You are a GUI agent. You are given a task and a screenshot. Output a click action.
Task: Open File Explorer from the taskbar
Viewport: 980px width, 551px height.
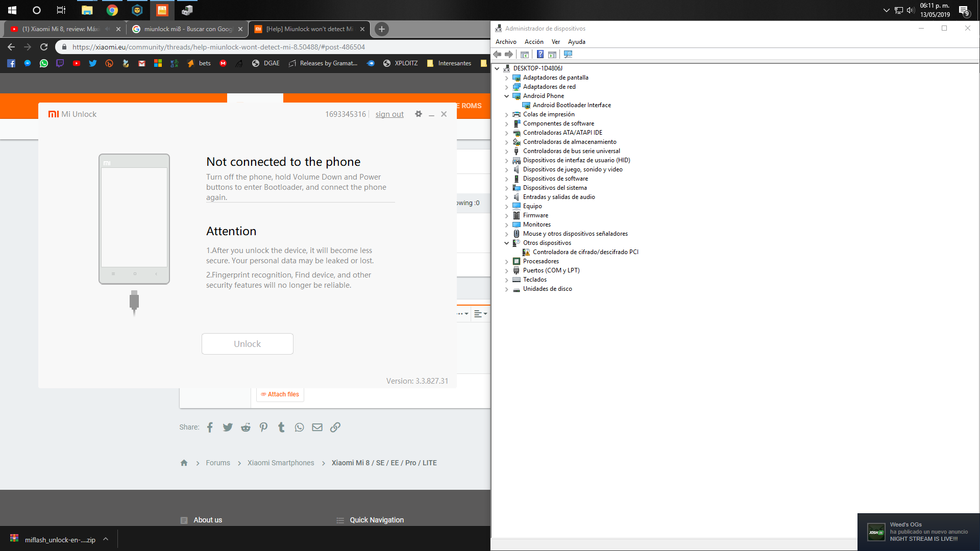click(x=87, y=10)
